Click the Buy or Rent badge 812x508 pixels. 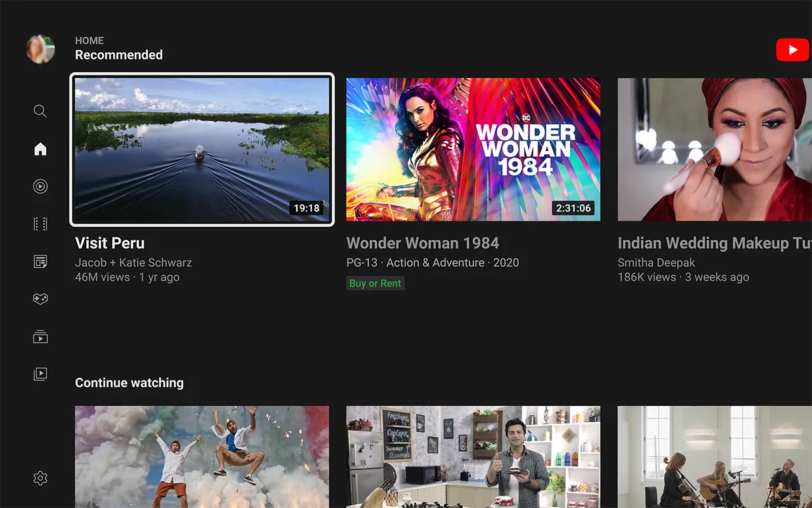(376, 283)
